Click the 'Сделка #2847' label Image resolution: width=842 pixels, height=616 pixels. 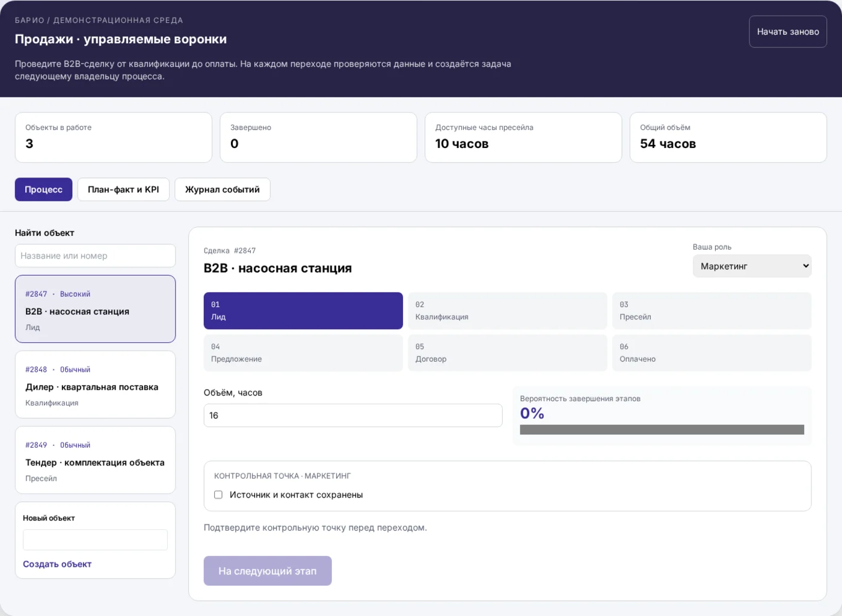pyautogui.click(x=230, y=251)
